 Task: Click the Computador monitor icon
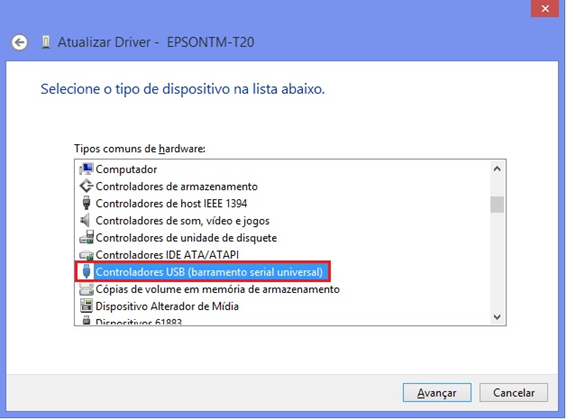pyautogui.click(x=86, y=169)
